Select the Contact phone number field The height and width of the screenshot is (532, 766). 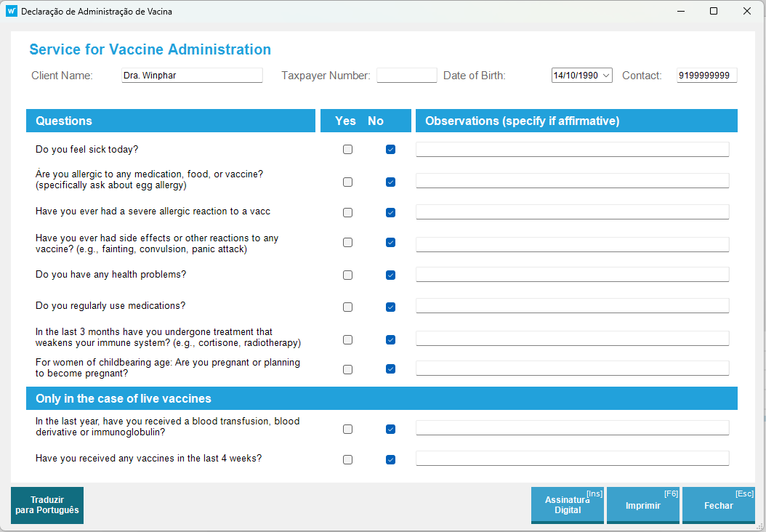coord(706,76)
